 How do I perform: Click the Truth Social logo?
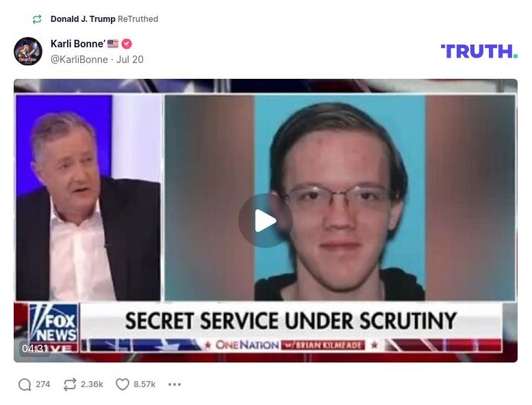click(479, 51)
